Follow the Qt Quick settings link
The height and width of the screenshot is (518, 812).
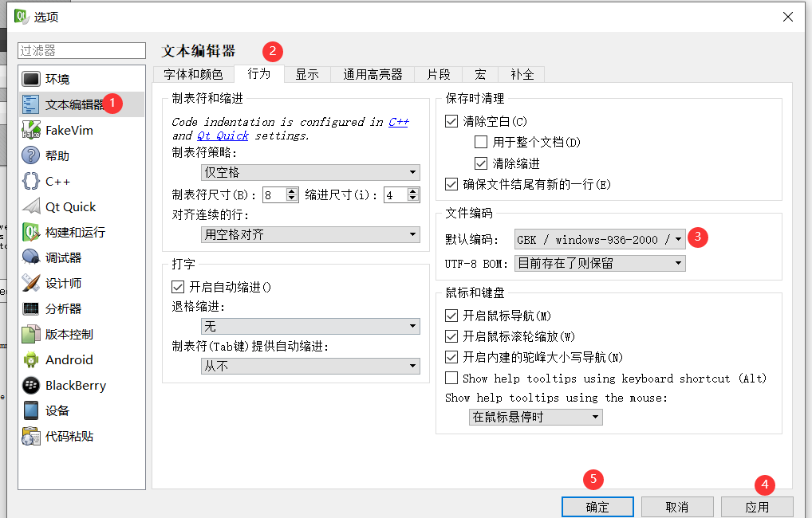(x=223, y=135)
